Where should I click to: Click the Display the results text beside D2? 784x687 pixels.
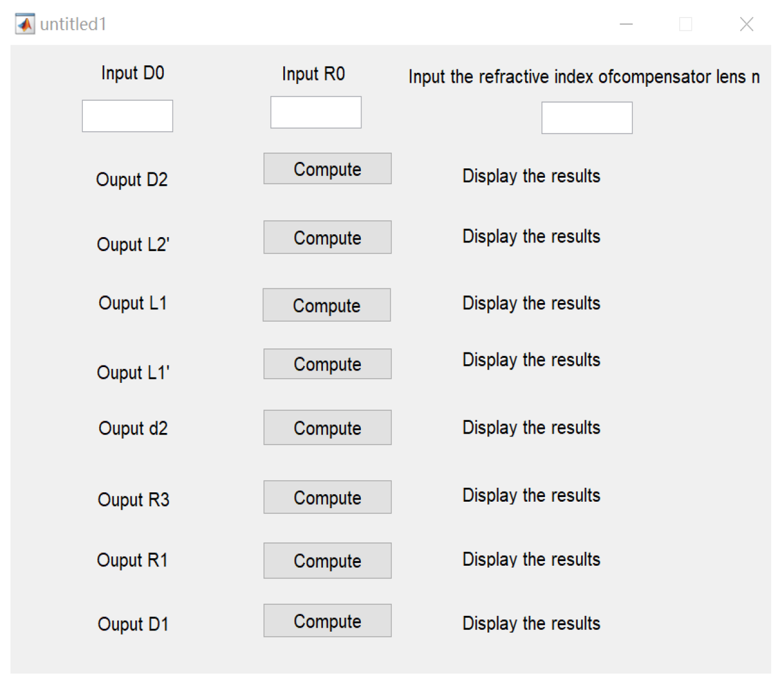tap(531, 176)
